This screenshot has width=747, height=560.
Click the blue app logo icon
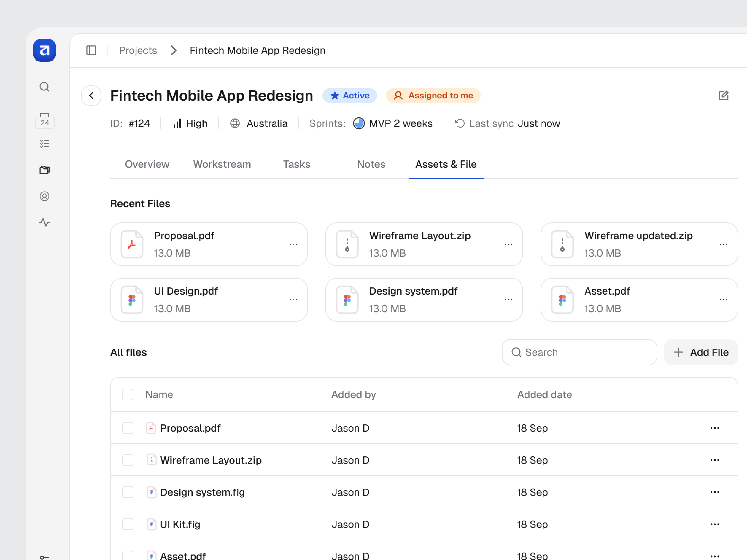[44, 50]
